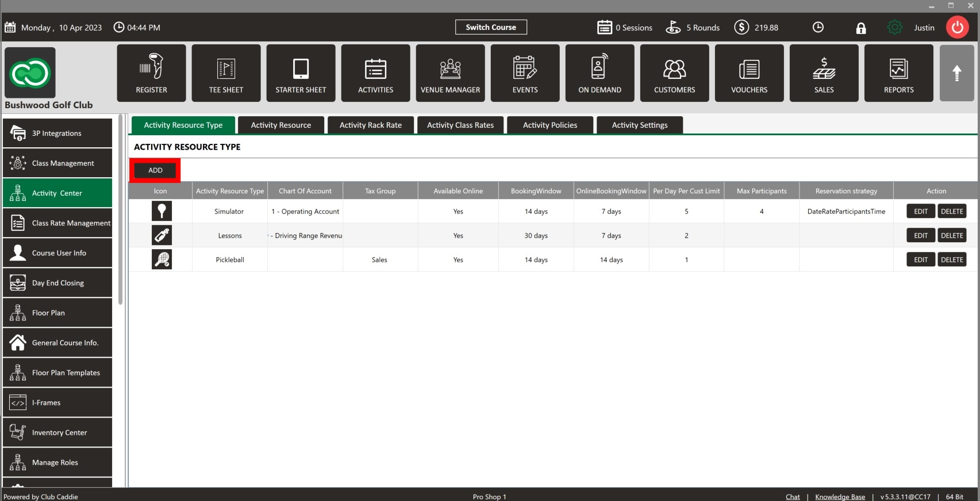Open the Events module
The height and width of the screenshot is (501, 980).
point(525,73)
